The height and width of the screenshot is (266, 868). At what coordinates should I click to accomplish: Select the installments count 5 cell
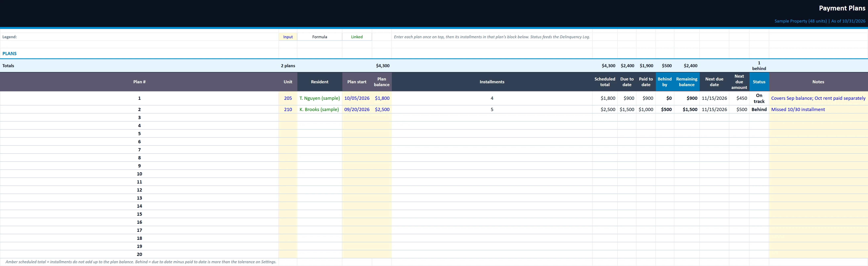click(492, 109)
